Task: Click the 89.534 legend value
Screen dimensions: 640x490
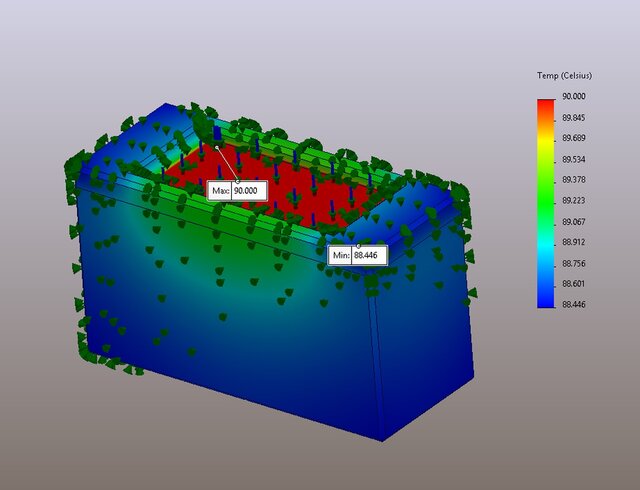Action: click(574, 159)
